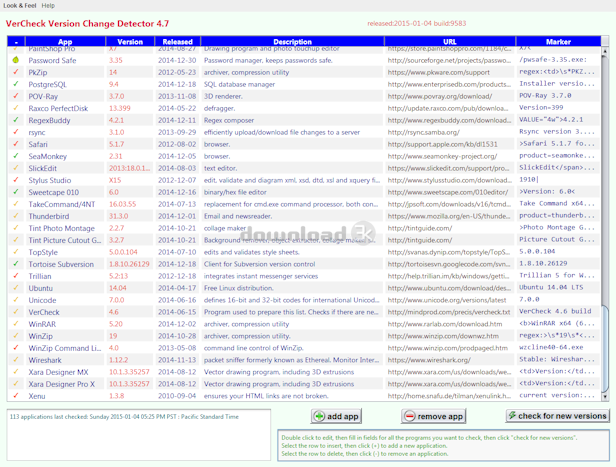The height and width of the screenshot is (467, 616).
Task: Click WinZip release date 2014-10-28
Action: 177,336
